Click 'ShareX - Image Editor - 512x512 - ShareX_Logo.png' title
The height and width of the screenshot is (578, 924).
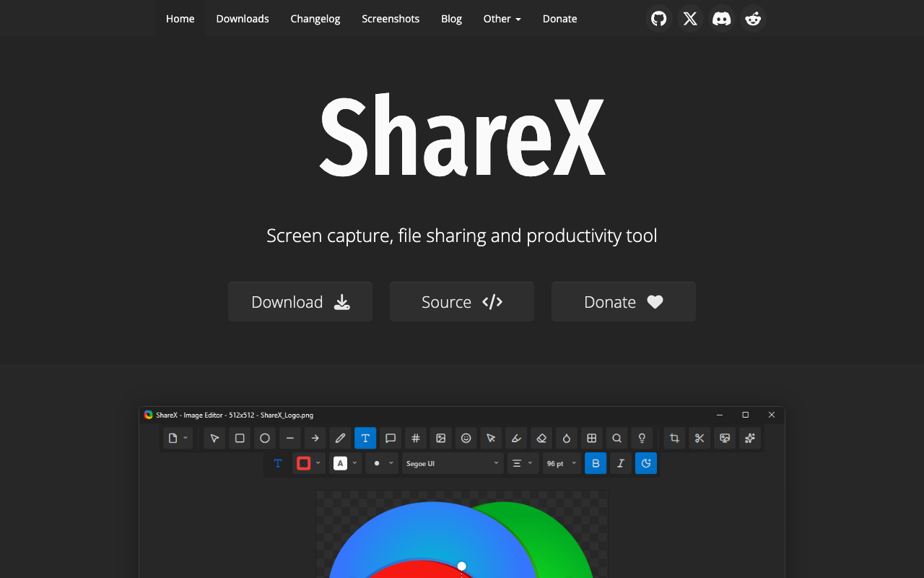235,415
